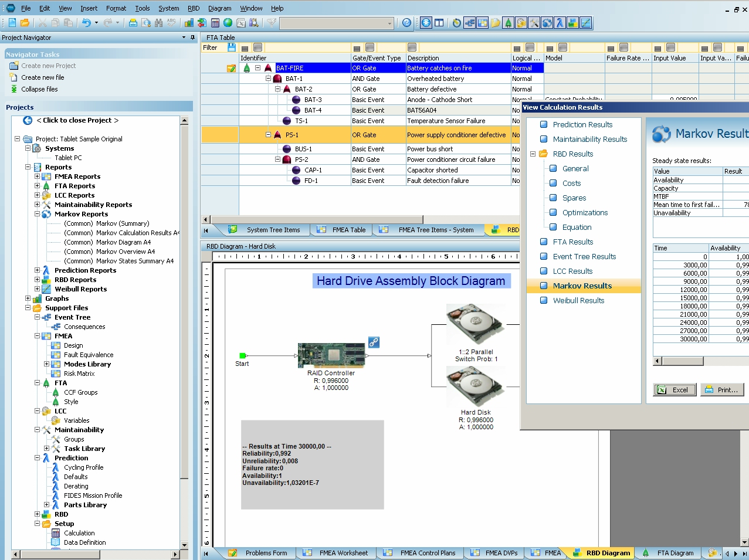The width and height of the screenshot is (749, 560).
Task: Toggle the filter box above Gate/Event Type column
Action: (x=370, y=47)
